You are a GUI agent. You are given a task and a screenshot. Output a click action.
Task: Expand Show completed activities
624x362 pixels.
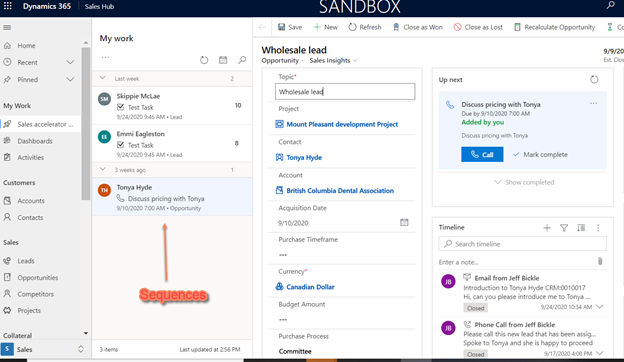click(x=524, y=182)
